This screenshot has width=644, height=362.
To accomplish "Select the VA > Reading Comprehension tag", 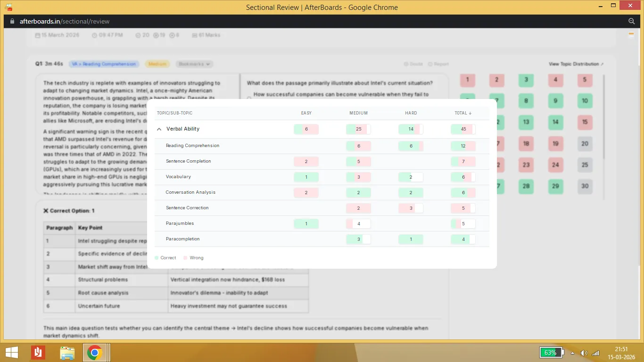I will [105, 64].
